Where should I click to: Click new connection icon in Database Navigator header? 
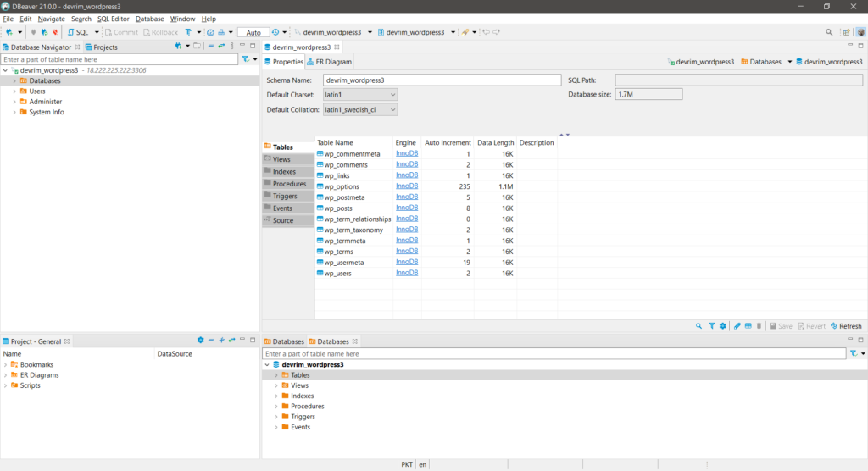[178, 46]
